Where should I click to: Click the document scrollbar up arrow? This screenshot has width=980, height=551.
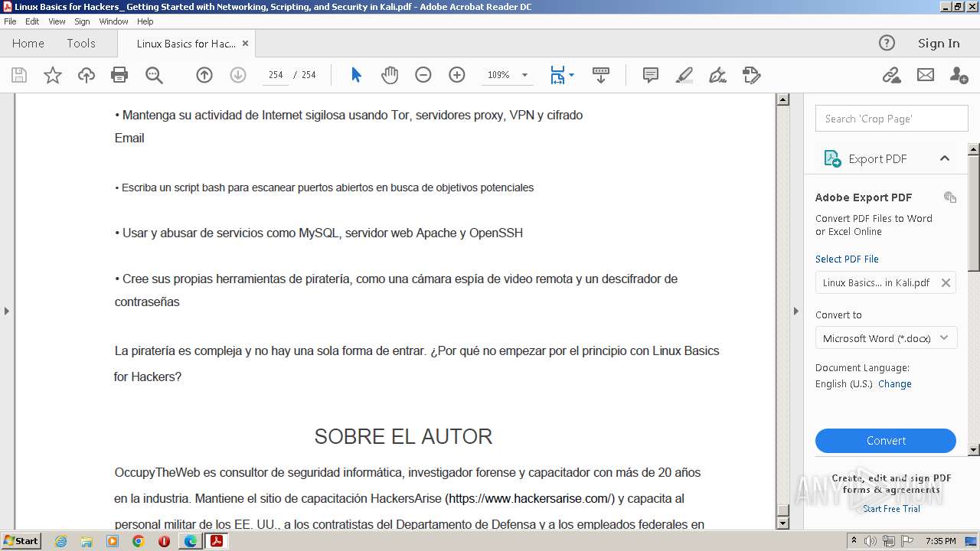point(782,99)
